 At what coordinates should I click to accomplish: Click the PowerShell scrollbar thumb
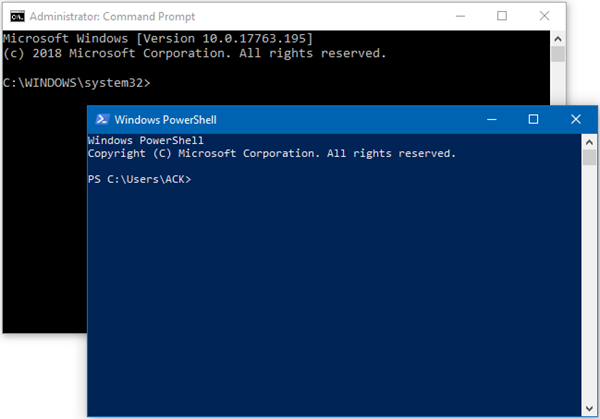pyautogui.click(x=590, y=158)
